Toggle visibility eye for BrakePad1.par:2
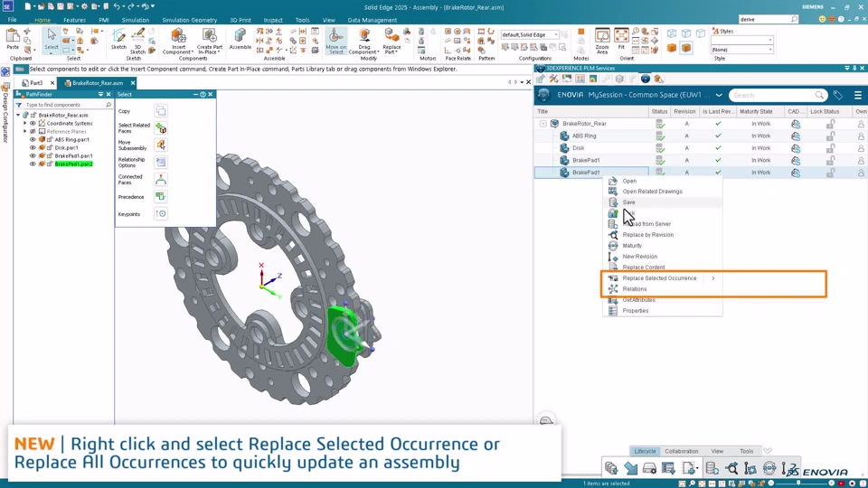The image size is (868, 488). (33, 164)
